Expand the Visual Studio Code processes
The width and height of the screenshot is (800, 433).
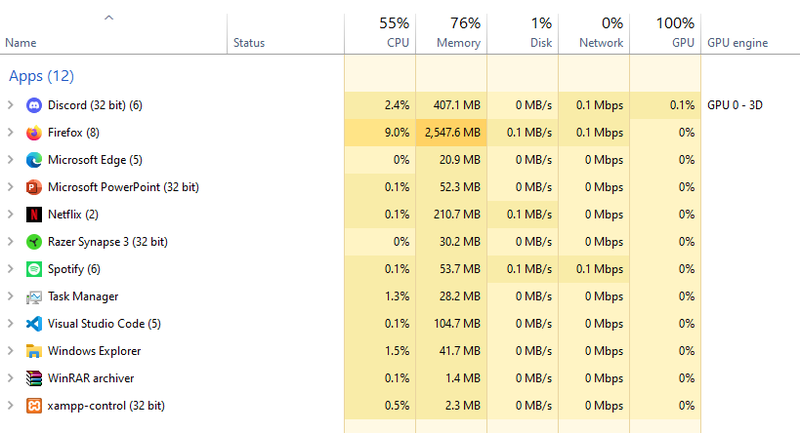10,324
